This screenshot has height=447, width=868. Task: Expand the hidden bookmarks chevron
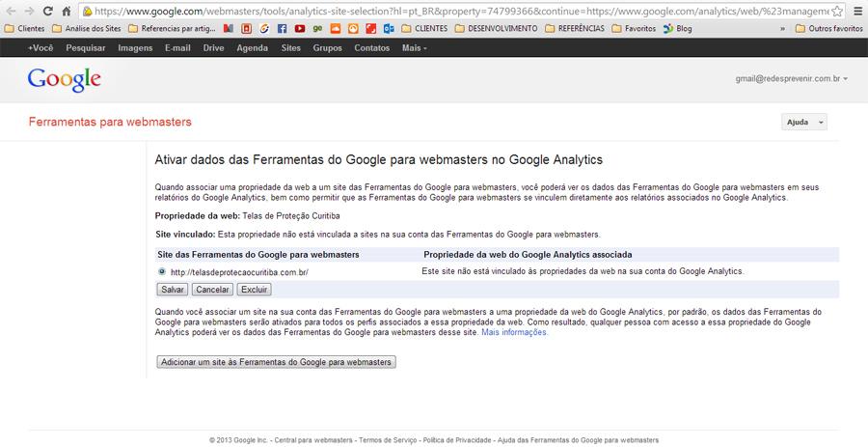782,28
